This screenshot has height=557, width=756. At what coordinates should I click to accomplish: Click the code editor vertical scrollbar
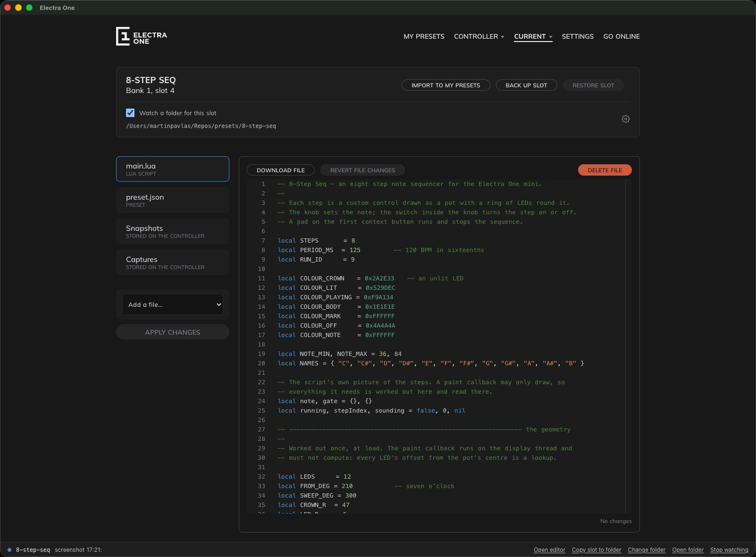628,346
